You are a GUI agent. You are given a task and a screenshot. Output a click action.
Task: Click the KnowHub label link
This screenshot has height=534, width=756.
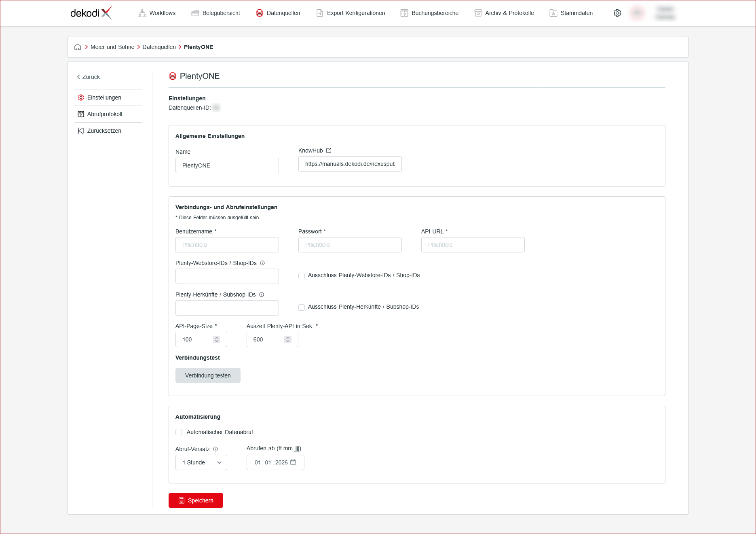[310, 150]
